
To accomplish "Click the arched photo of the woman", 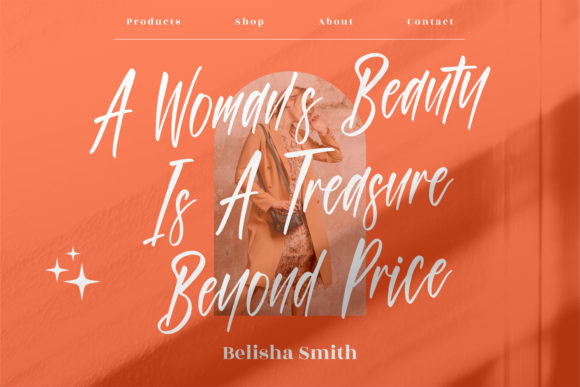I will point(290,194).
